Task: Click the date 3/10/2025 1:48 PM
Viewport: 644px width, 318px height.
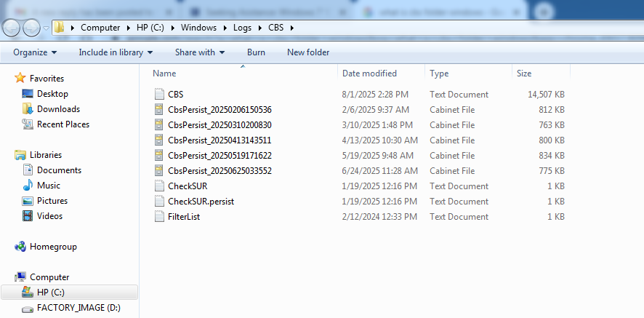Action: (377, 124)
